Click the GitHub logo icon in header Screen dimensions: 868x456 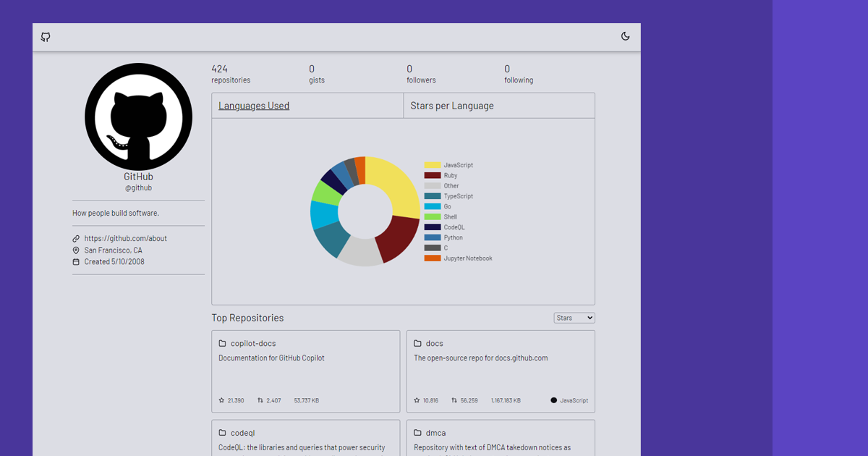pyautogui.click(x=46, y=37)
